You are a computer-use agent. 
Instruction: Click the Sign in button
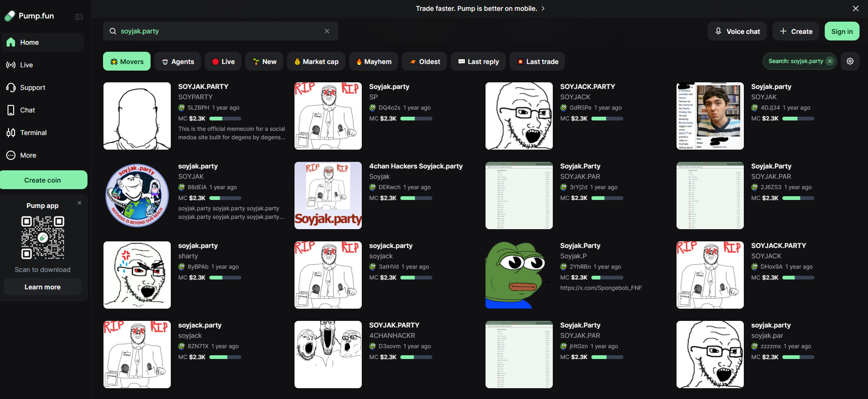[x=842, y=32]
